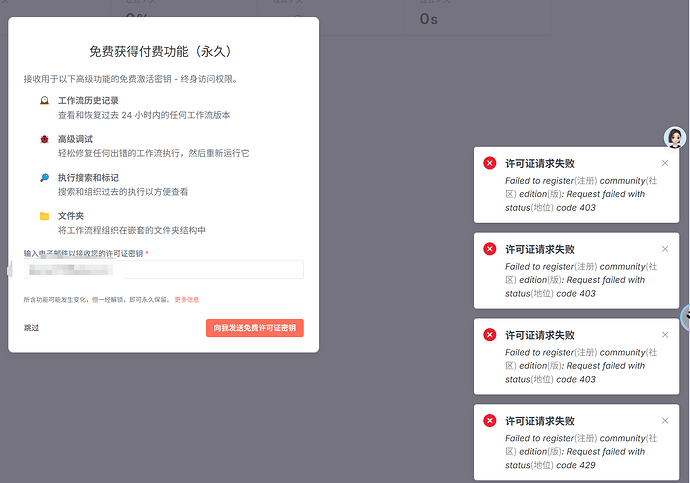Image resolution: width=690 pixels, height=483 pixels.
Task: Click the 高级调试 feature heading
Action: click(75, 139)
